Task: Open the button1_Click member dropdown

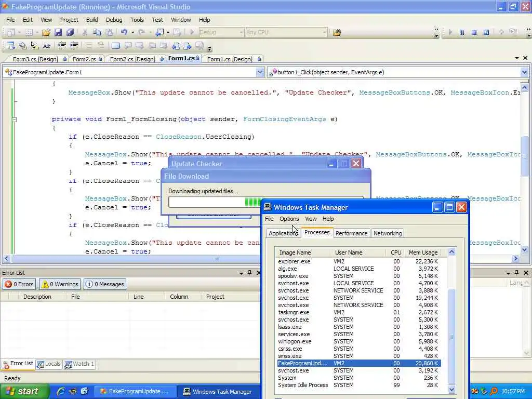Action: (524, 72)
